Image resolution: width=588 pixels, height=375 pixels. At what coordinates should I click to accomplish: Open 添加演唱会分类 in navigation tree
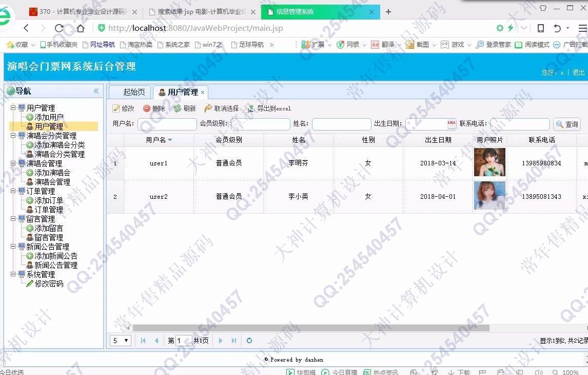[59, 145]
